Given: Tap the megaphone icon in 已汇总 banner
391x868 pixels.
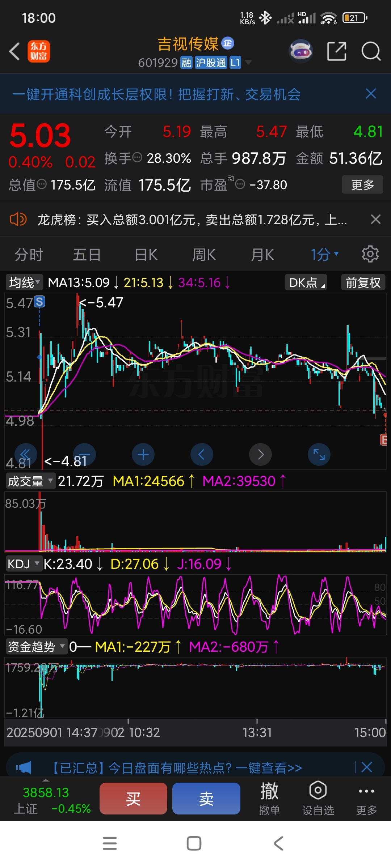Looking at the screenshot, I should 24,767.
